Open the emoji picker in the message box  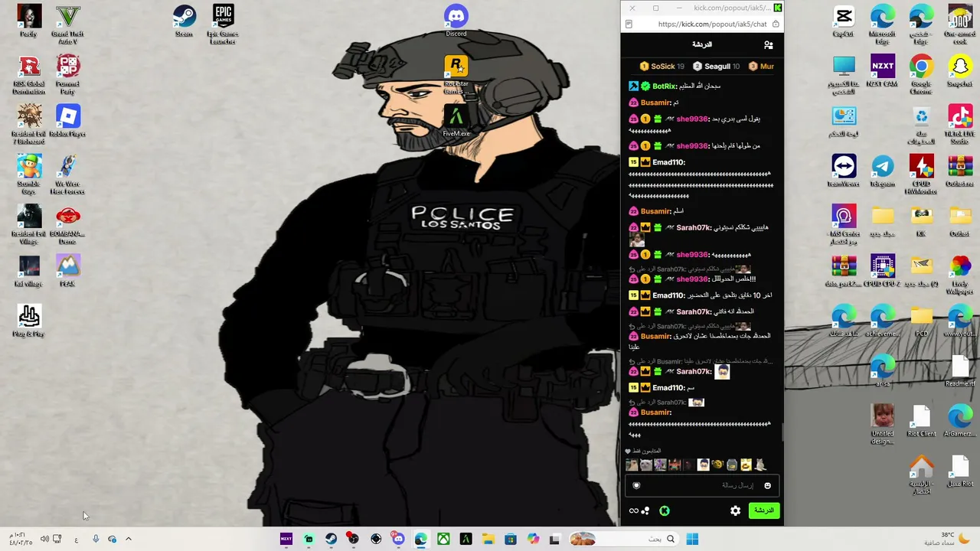pos(767,485)
